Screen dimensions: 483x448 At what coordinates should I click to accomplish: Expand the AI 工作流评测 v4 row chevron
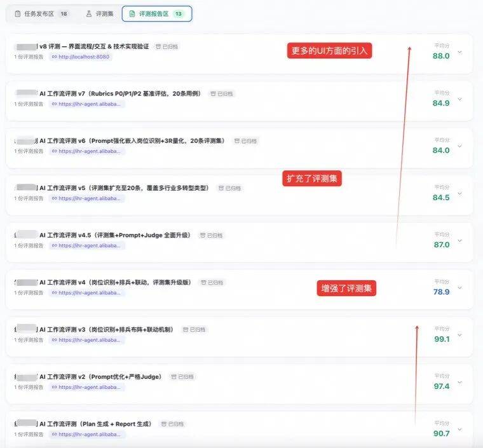pyautogui.click(x=459, y=288)
